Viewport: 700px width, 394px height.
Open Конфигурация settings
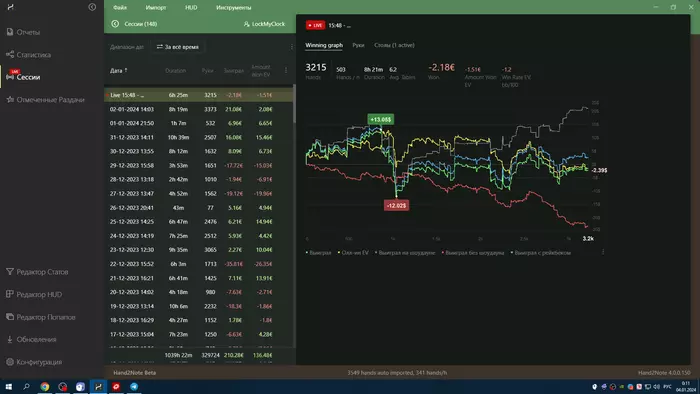pyautogui.click(x=34, y=362)
